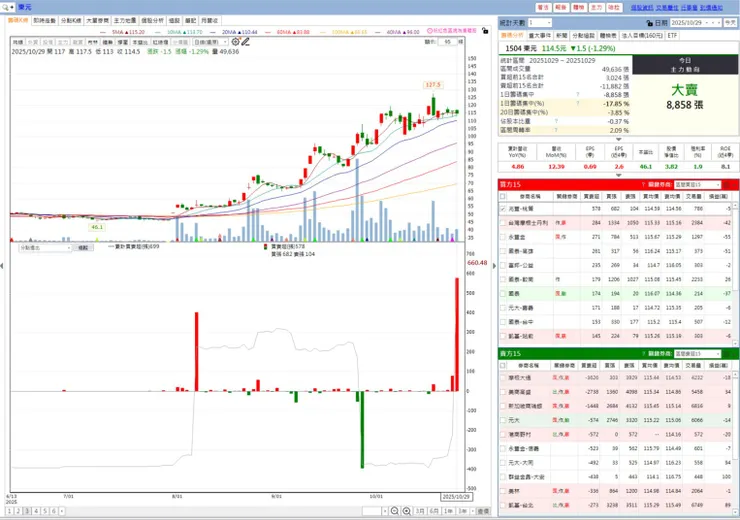Click the 5MA legend color line
The image size is (740, 520).
coord(105,32)
